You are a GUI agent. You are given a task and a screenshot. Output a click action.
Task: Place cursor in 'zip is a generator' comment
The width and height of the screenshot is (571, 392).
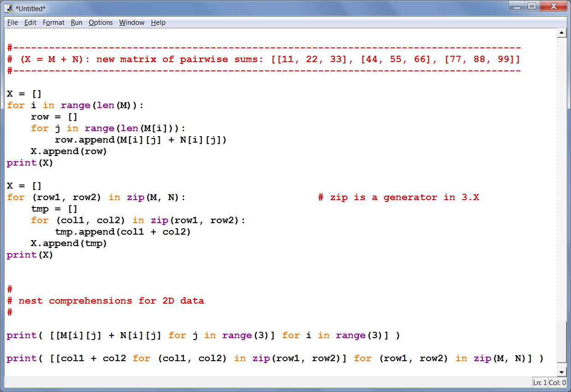pyautogui.click(x=398, y=197)
